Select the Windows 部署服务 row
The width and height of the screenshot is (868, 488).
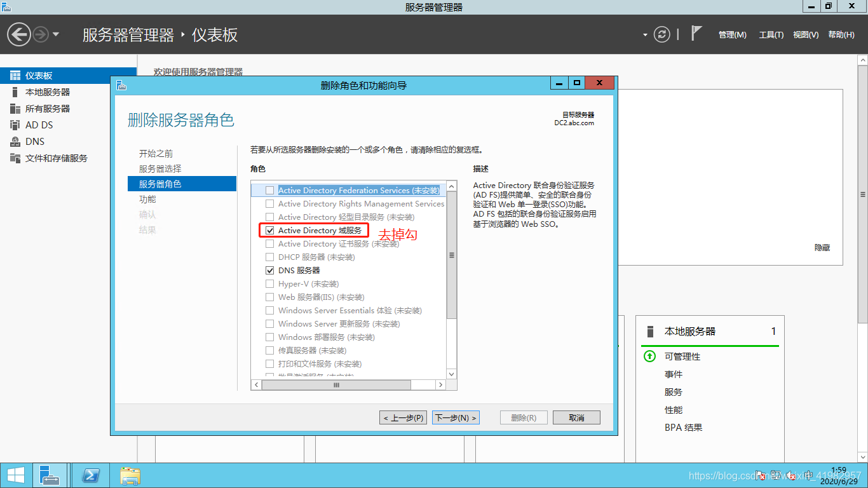[349, 337]
